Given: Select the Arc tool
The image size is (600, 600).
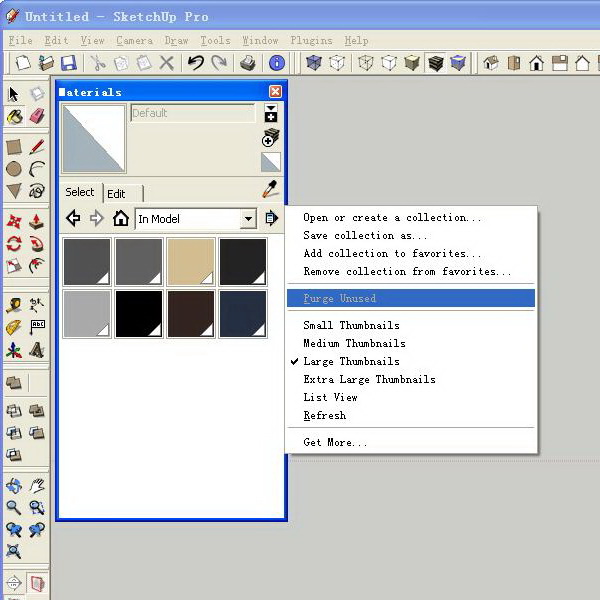Looking at the screenshot, I should click(37, 169).
